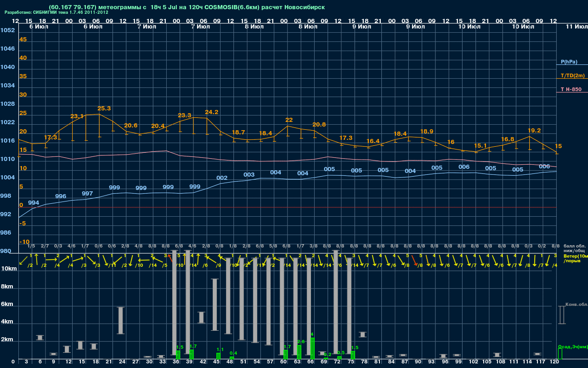This screenshot has height=368, width=588.
Task: Click the 24.2 temperature label
Action: (x=212, y=112)
